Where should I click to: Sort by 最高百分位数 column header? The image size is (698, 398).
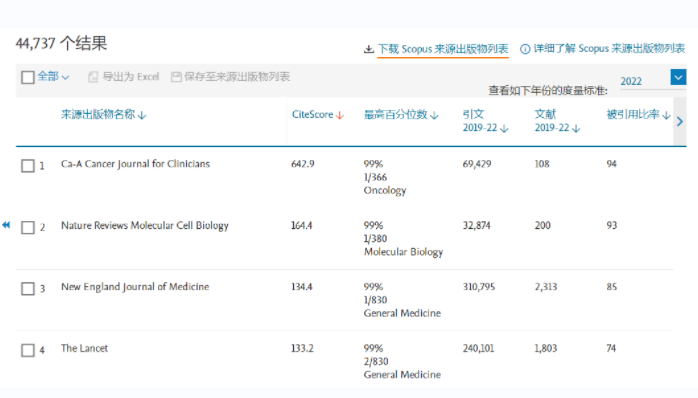396,114
